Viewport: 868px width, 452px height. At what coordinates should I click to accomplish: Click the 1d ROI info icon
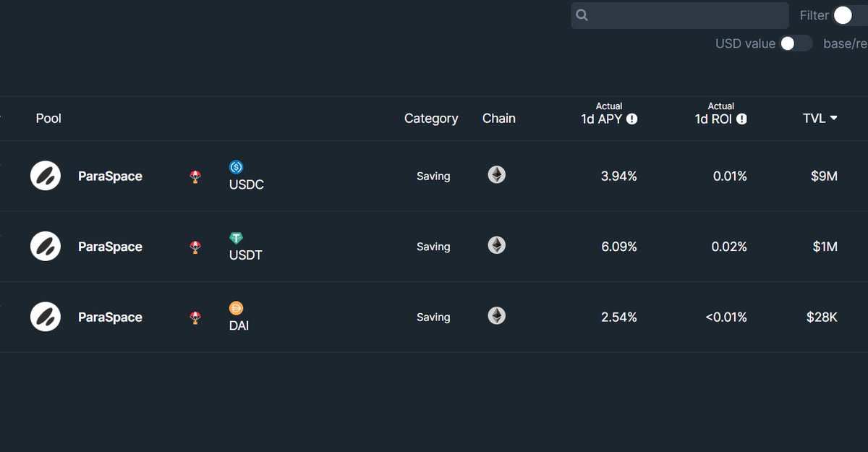coord(741,119)
